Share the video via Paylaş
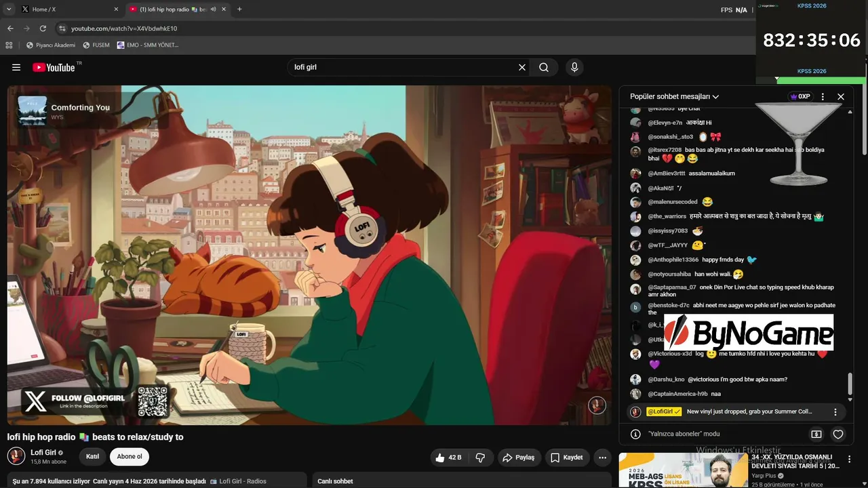868x488 pixels. (518, 457)
